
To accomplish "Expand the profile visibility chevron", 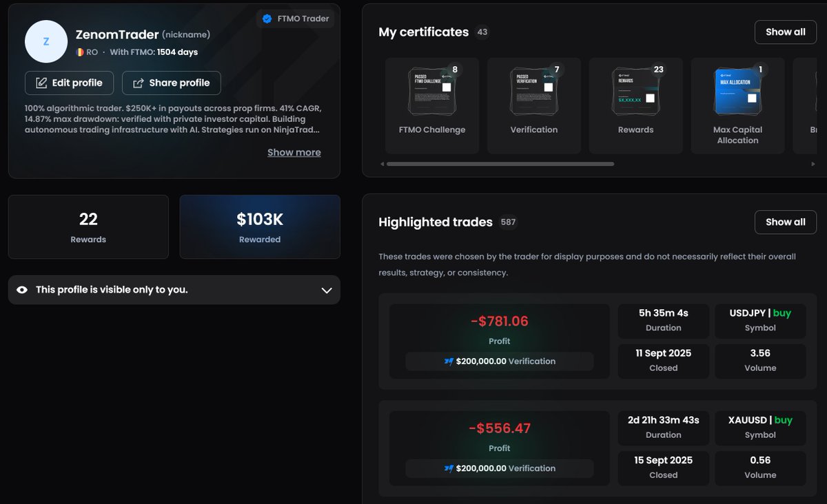I will [x=327, y=290].
